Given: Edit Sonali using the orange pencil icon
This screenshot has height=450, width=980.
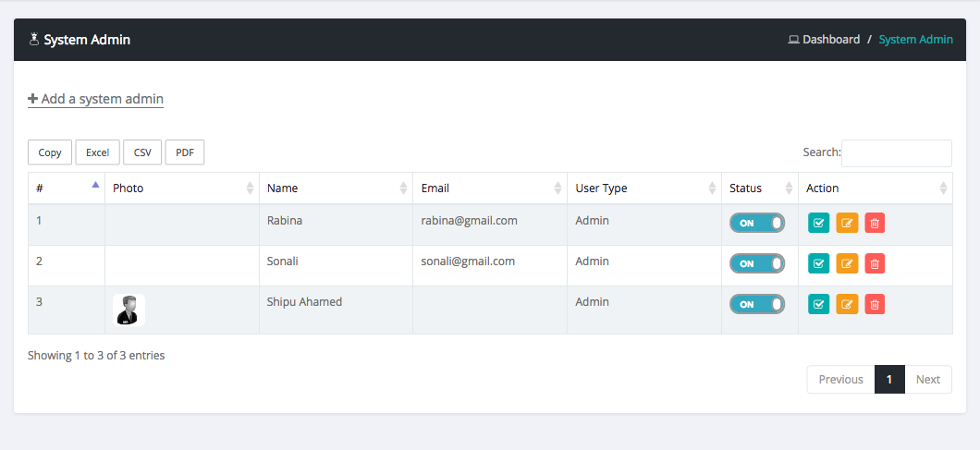Looking at the screenshot, I should pos(847,263).
